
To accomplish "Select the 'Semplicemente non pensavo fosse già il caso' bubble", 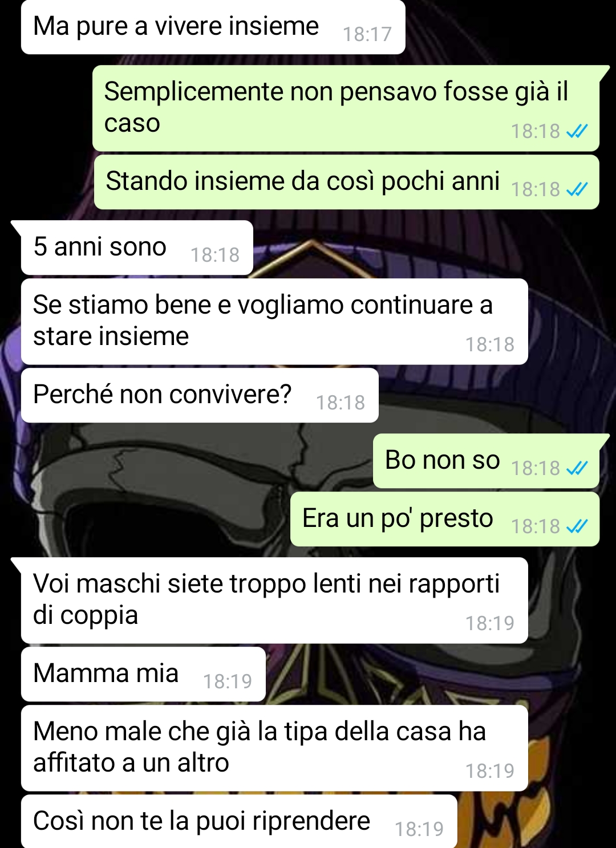I will [x=346, y=108].
